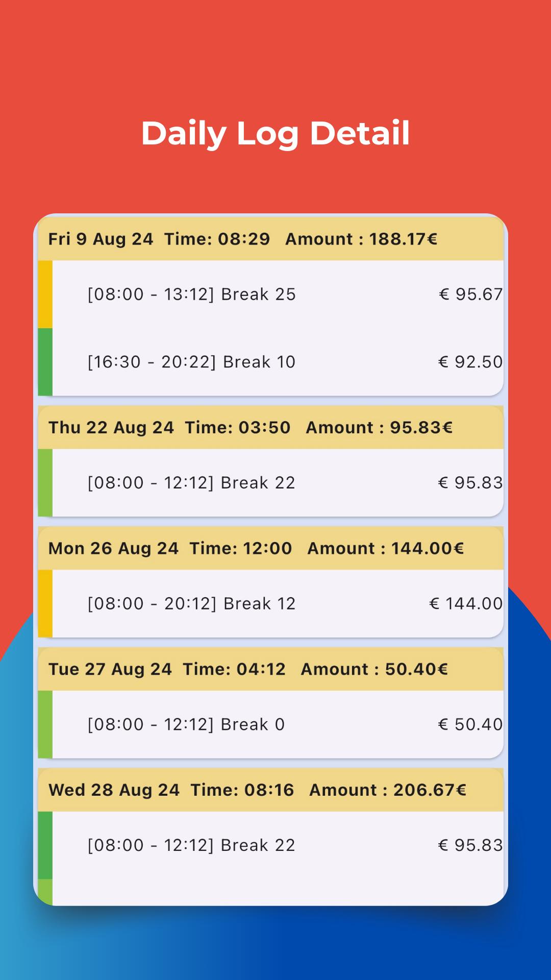Tap the color bar under Thu 22 Aug
Screen dimensions: 551x980
click(45, 483)
